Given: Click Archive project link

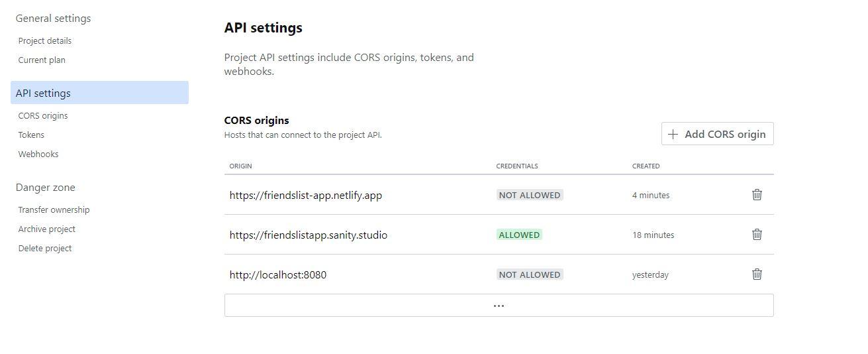Looking at the screenshot, I should click(x=47, y=229).
